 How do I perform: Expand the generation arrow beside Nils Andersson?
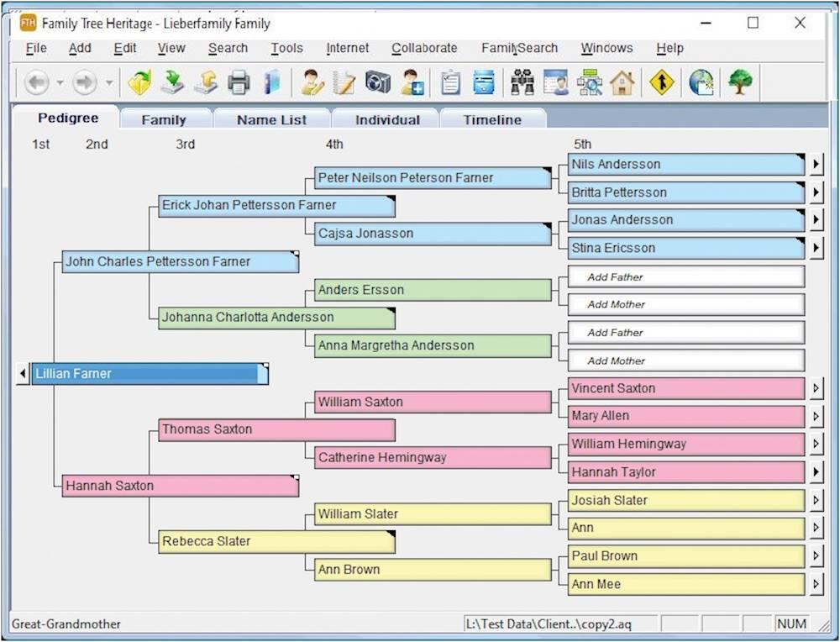click(816, 164)
